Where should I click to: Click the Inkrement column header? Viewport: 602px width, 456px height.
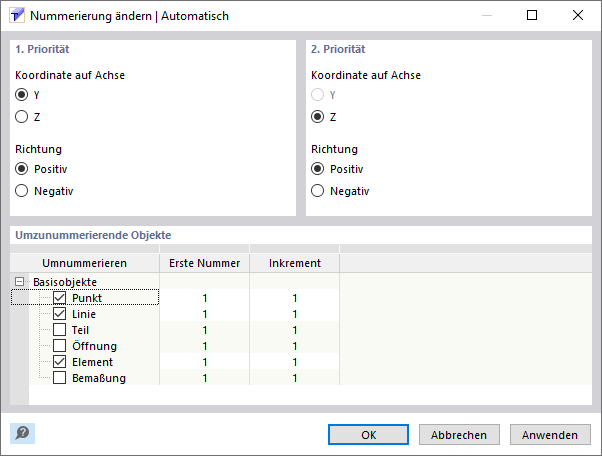[x=295, y=263]
